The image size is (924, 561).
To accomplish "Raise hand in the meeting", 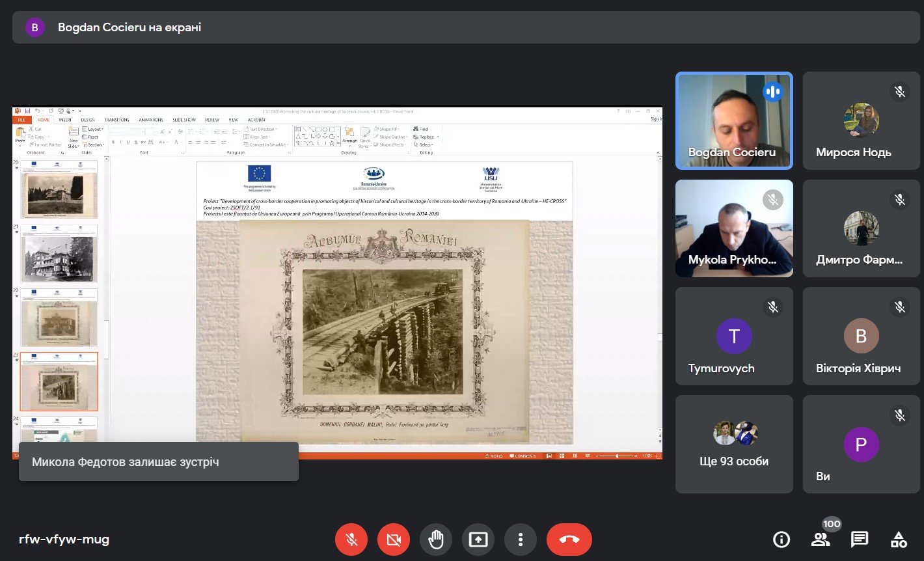I will pos(436,540).
